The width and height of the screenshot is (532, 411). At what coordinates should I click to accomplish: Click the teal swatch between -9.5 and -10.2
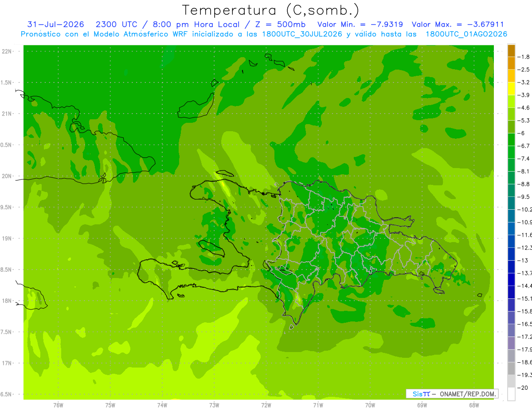click(511, 203)
